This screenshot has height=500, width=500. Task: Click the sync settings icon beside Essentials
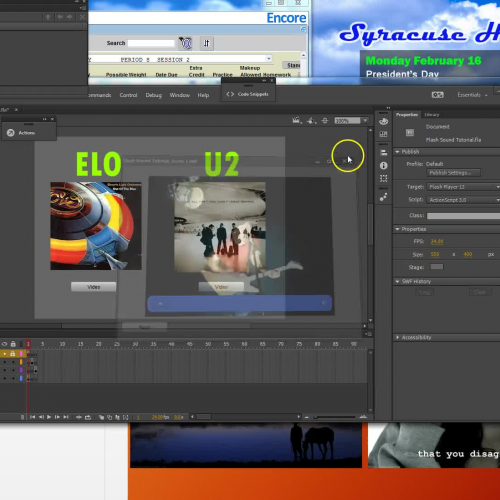pyautogui.click(x=437, y=95)
